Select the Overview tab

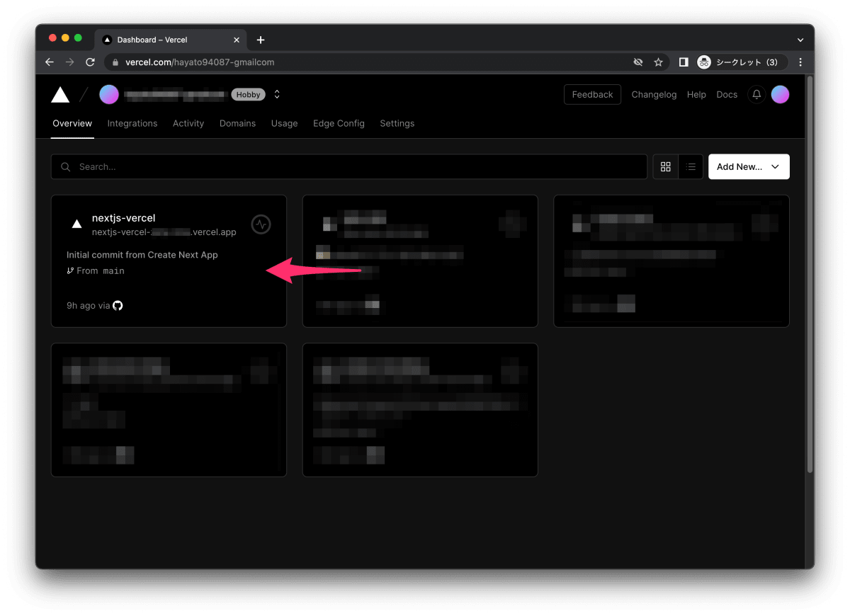tap(72, 123)
